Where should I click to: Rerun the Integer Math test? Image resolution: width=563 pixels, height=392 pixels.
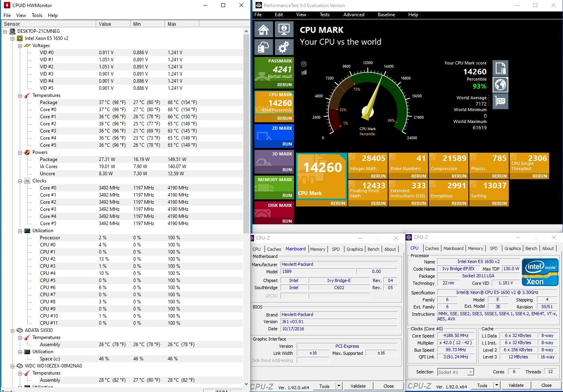pyautogui.click(x=378, y=176)
